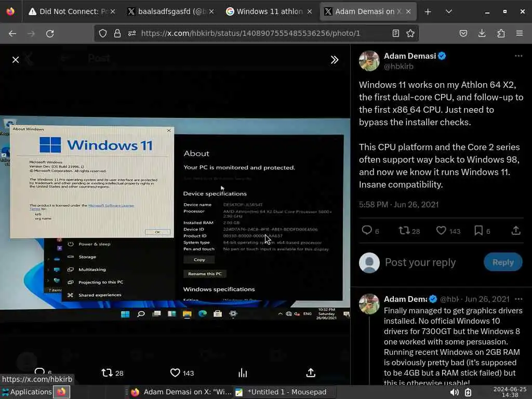
Task: Open the Downloads arrow icon
Action: pos(482,33)
